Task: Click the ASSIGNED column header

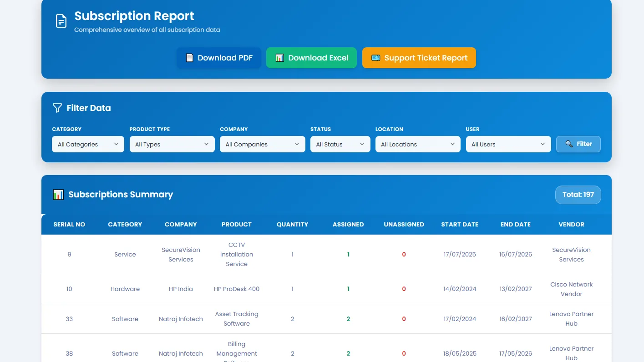Action: coord(348,224)
